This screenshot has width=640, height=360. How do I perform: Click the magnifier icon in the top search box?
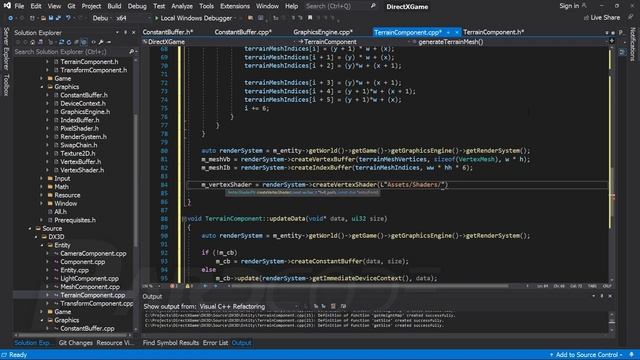click(373, 6)
